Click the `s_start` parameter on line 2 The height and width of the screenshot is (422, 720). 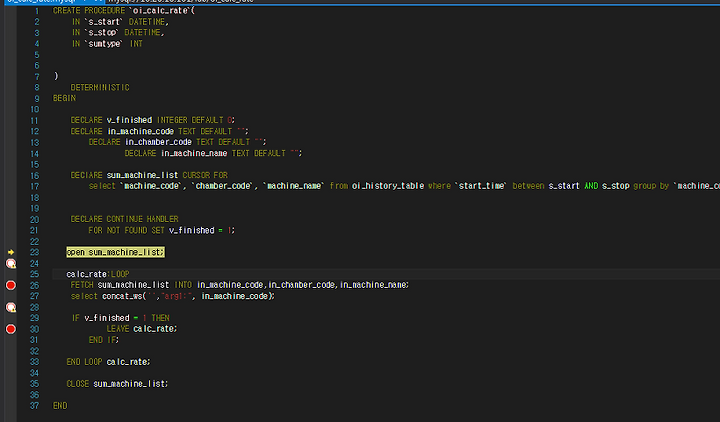(x=104, y=22)
